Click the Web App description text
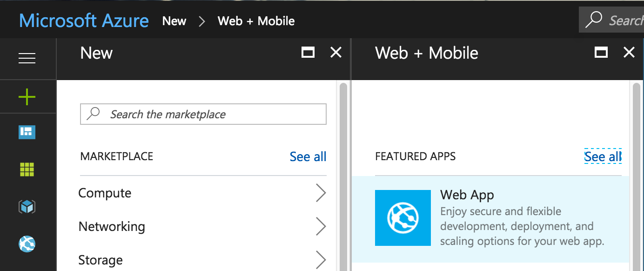The height and width of the screenshot is (271, 644). coord(522,226)
